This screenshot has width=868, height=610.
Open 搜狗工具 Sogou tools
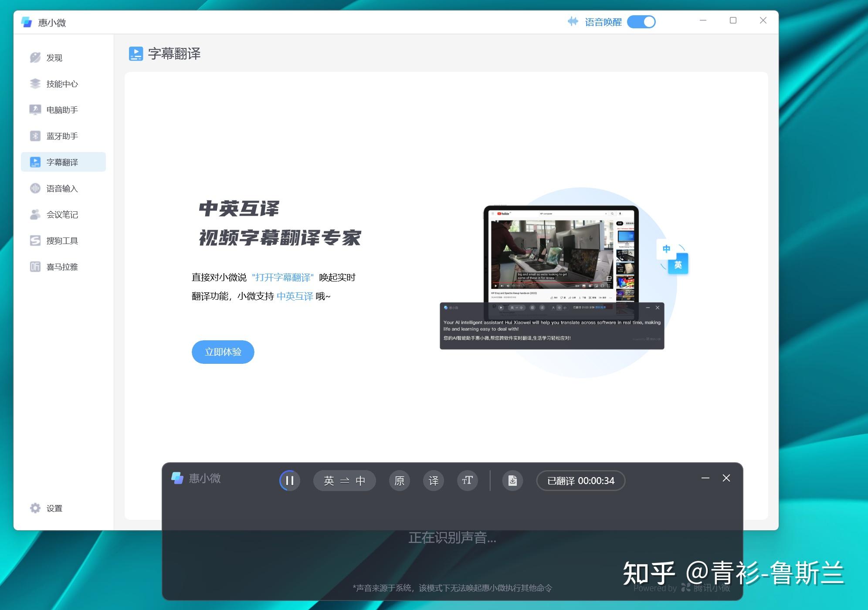pos(61,241)
